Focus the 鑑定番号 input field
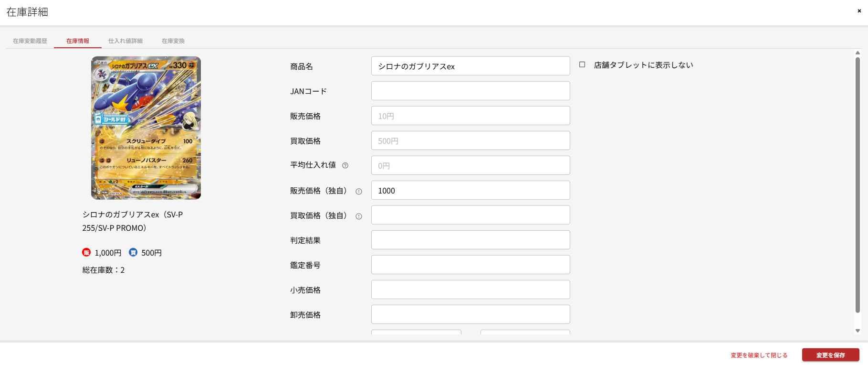The image size is (868, 365). pyautogui.click(x=471, y=265)
